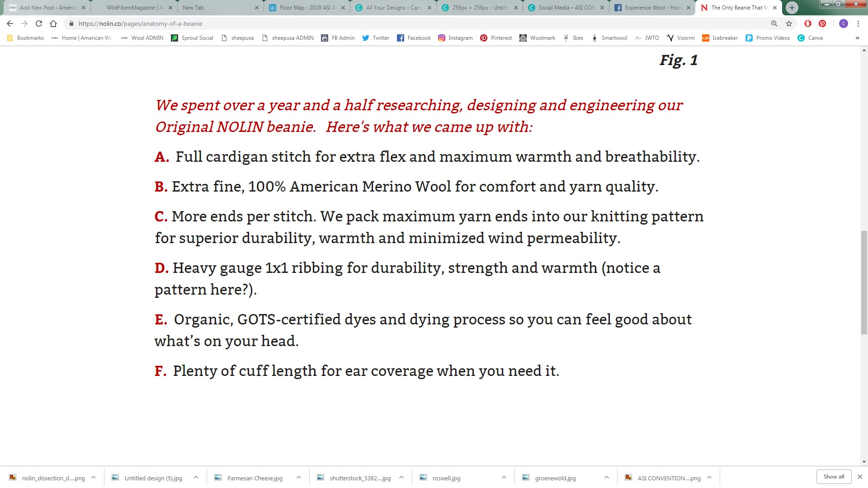This screenshot has width=868, height=488.
Task: Open Home American Wool bookmark
Action: coord(82,38)
